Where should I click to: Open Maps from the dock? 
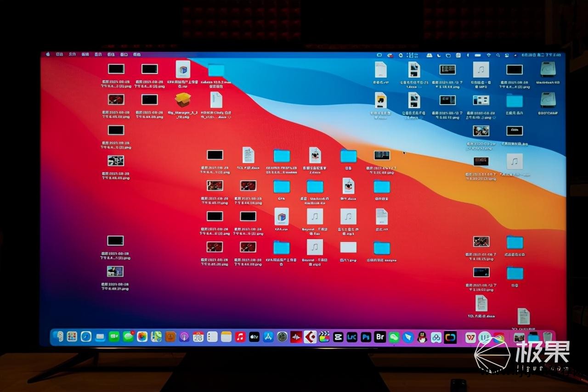(x=156, y=336)
